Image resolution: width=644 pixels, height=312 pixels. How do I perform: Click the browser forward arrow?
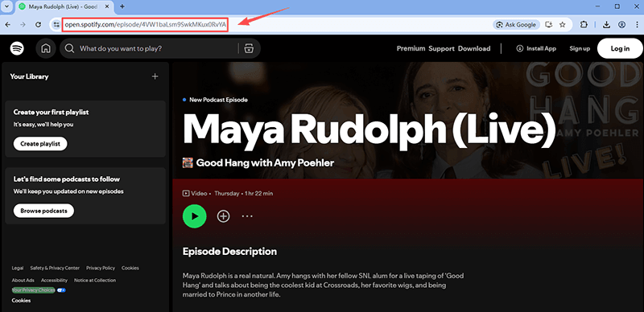[x=23, y=25]
